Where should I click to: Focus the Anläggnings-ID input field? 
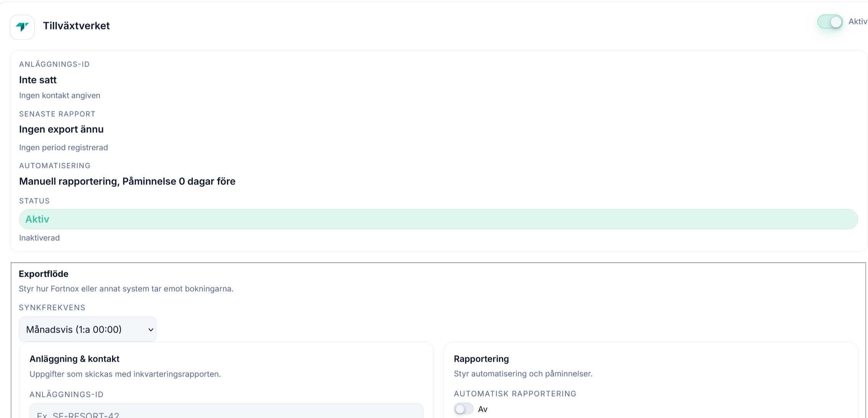coord(226,413)
